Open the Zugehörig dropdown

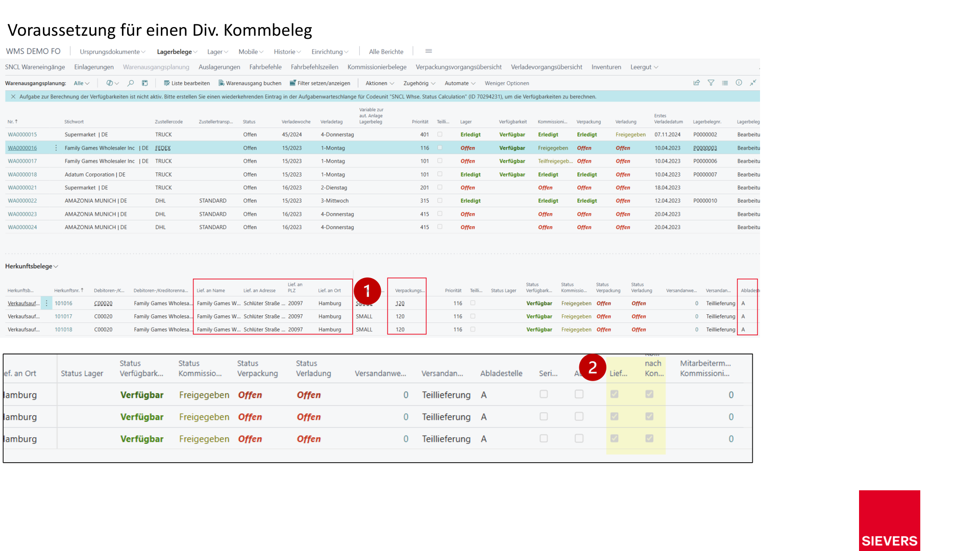coord(419,83)
